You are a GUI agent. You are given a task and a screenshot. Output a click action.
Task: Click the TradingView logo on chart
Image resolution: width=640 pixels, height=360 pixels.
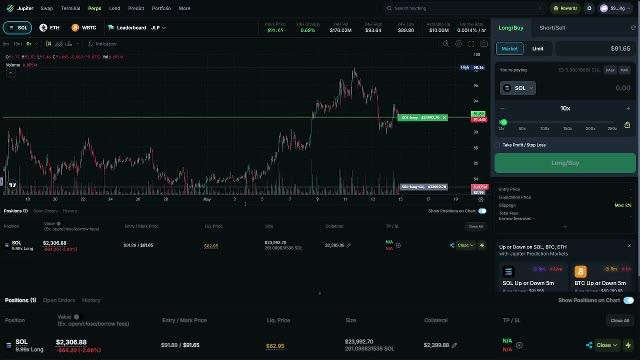click(x=13, y=185)
